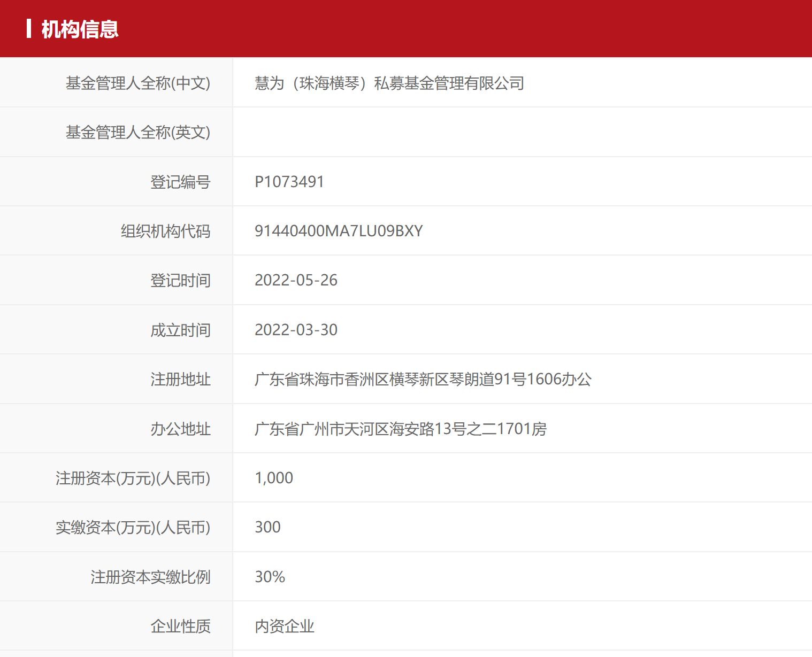Viewport: 812px width, 657px height.
Task: Click the 实缴资本(万元)(人民币) label
Action: click(x=133, y=527)
